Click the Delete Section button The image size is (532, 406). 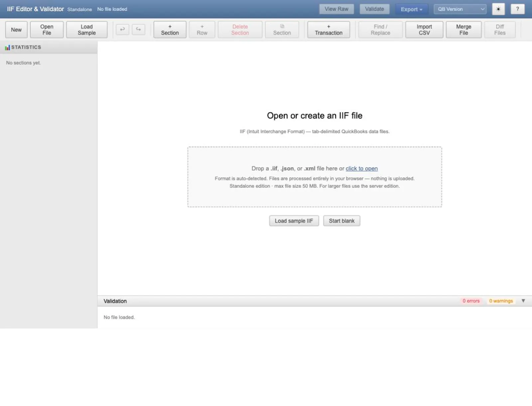pos(240,30)
